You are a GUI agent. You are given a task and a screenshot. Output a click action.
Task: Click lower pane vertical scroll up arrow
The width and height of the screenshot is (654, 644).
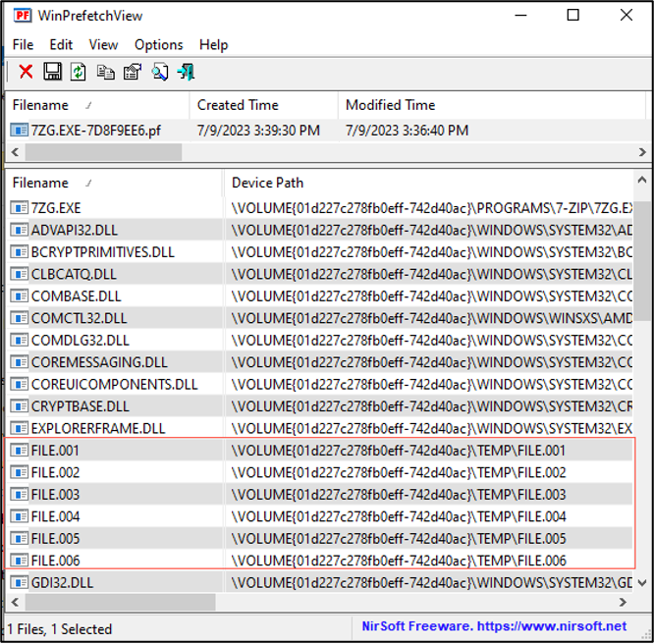point(642,181)
